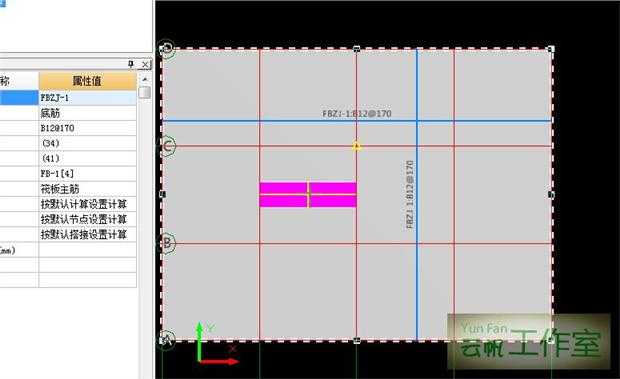620x379 pixels.
Task: Click axis bubble B
Action: (x=167, y=243)
